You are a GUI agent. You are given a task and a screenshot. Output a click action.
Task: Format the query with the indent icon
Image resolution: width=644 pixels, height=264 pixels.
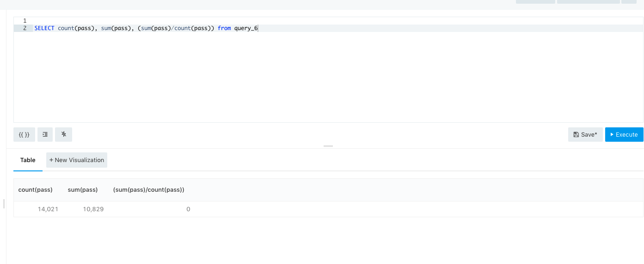tap(45, 134)
